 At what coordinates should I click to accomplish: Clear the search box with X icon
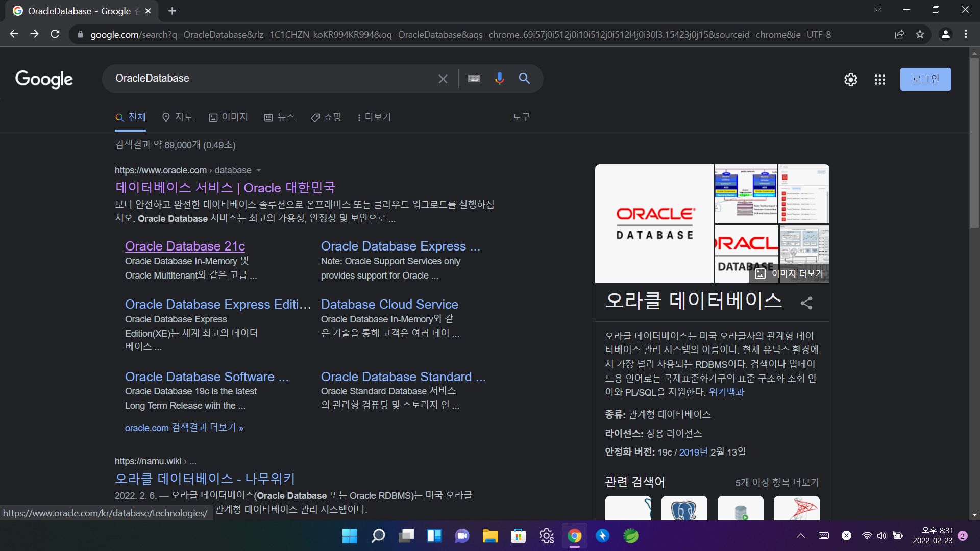tap(443, 79)
